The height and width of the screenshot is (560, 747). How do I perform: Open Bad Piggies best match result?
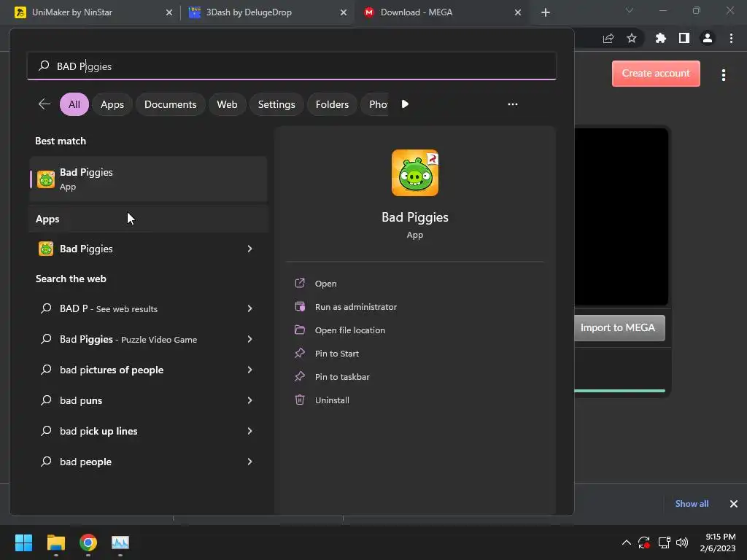(148, 179)
